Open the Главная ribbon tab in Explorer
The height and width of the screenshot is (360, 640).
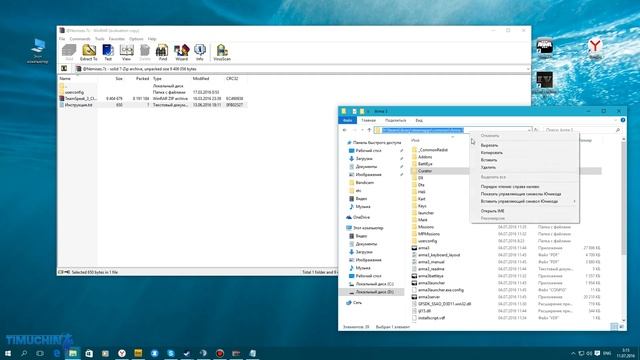[368, 120]
